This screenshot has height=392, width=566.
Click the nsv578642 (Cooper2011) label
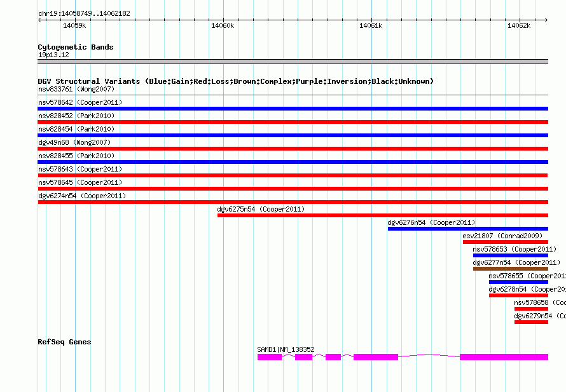[x=80, y=102]
